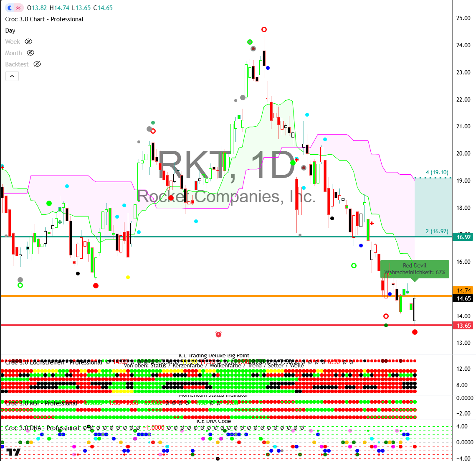476x461 pixels.
Task: Click the red alarm clock alert icon
Action: 218,334
